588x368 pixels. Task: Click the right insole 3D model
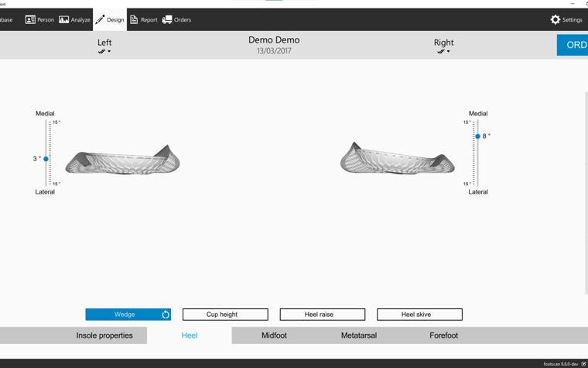click(398, 159)
